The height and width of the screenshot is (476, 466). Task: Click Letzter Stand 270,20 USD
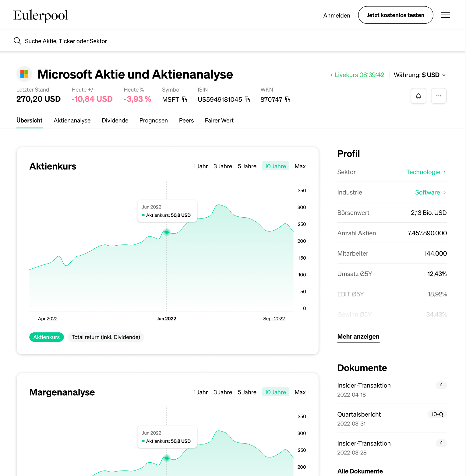(x=38, y=99)
